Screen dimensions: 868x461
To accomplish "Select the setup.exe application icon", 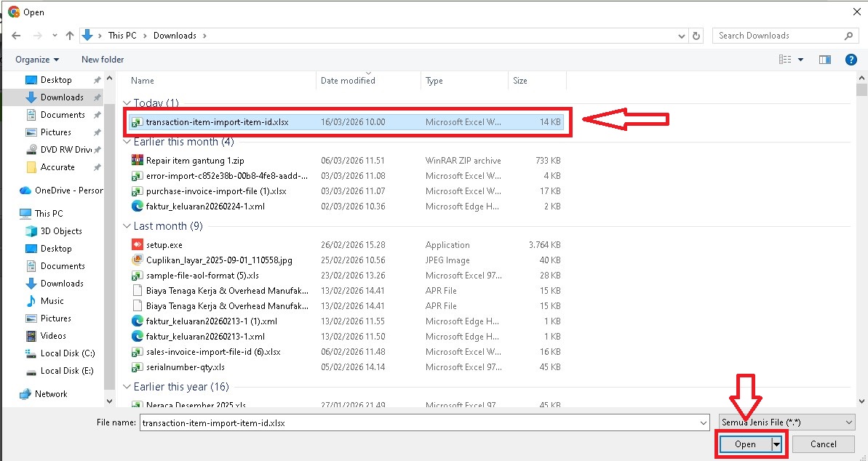I will [137, 245].
